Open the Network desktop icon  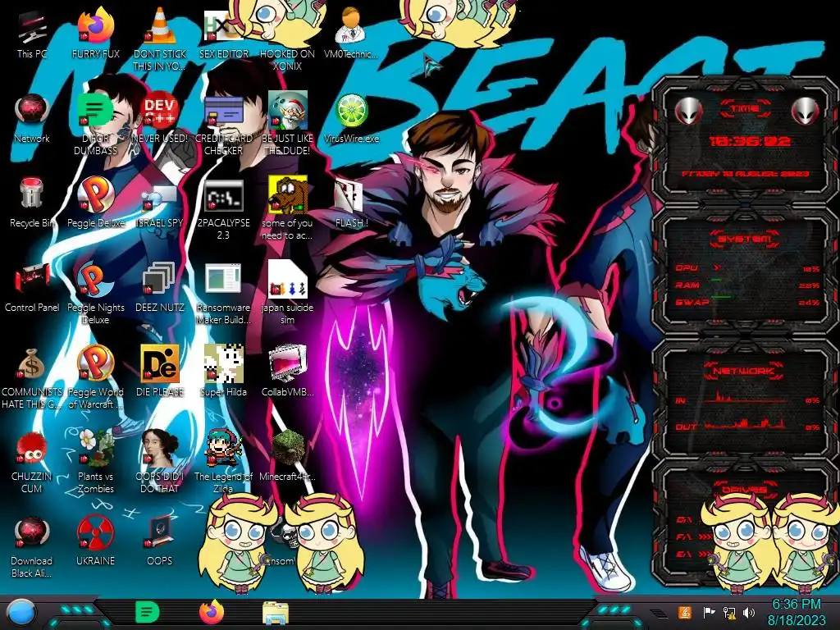point(32,119)
